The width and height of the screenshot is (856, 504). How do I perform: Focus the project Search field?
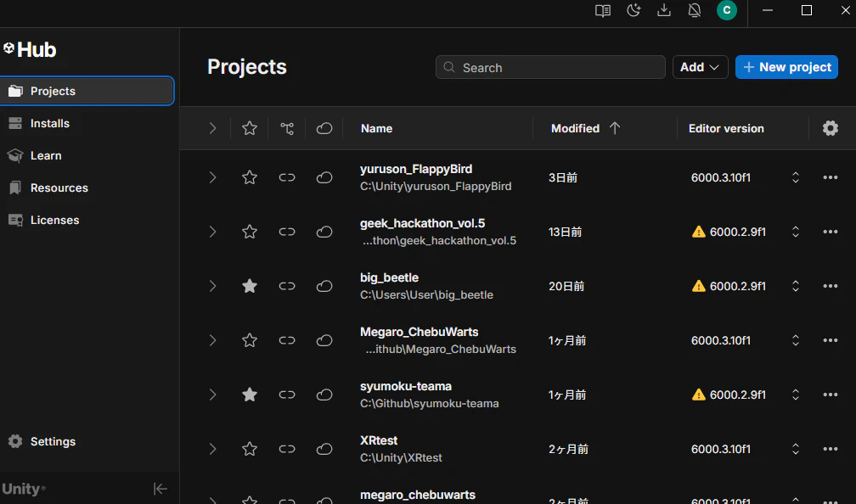click(550, 67)
